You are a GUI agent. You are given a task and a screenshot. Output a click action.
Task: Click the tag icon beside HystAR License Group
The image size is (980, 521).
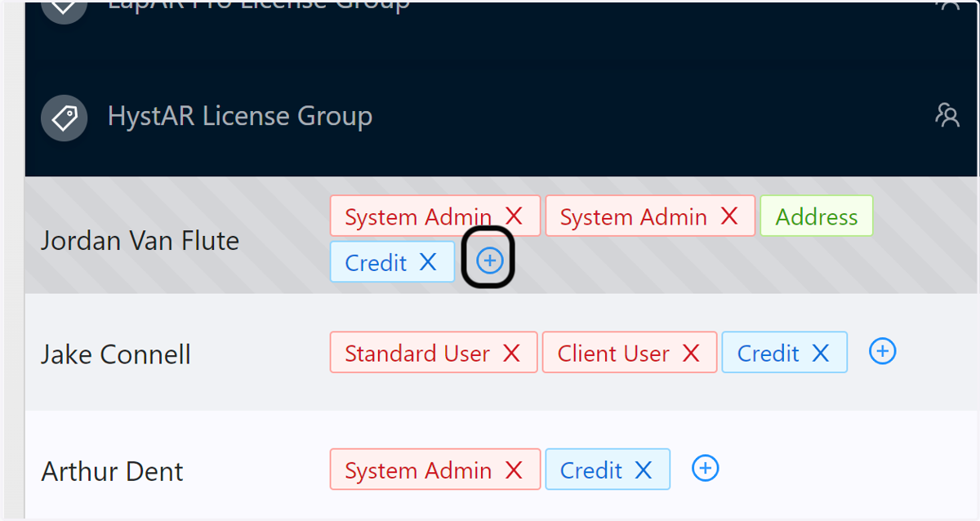click(x=65, y=118)
